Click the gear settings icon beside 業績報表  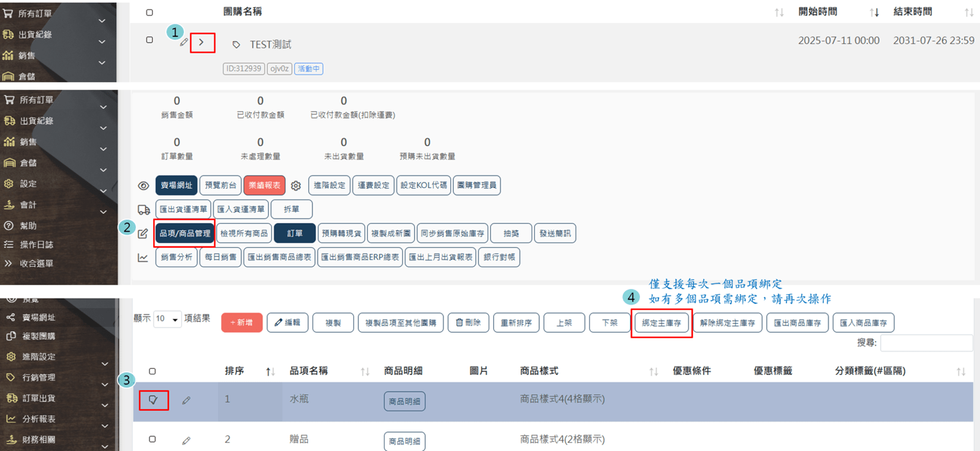(296, 186)
